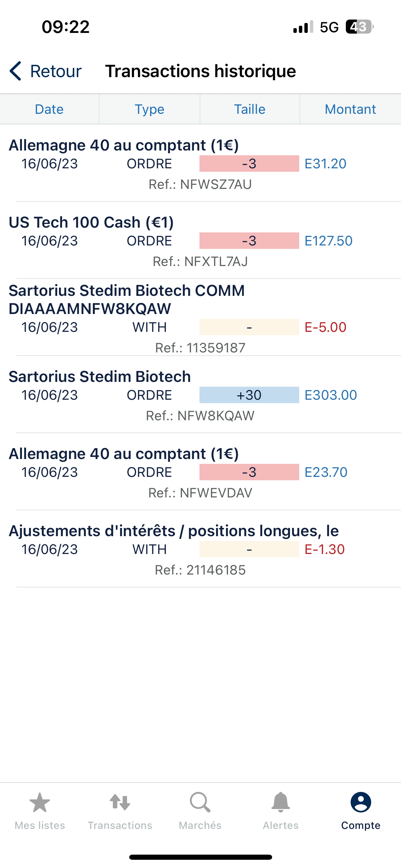Tap the Alertes bell icon
Viewport: 401px width, 868px height.
tap(280, 803)
